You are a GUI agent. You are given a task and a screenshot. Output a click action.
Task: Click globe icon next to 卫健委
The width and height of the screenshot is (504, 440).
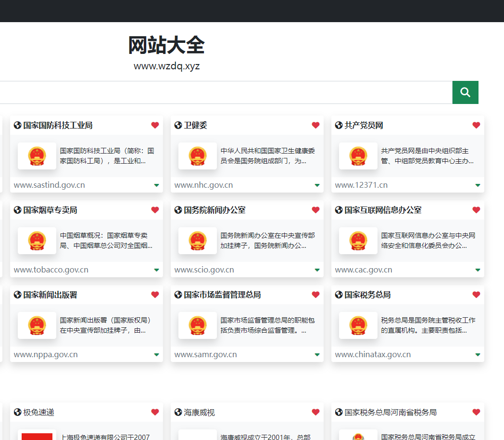[x=178, y=125]
